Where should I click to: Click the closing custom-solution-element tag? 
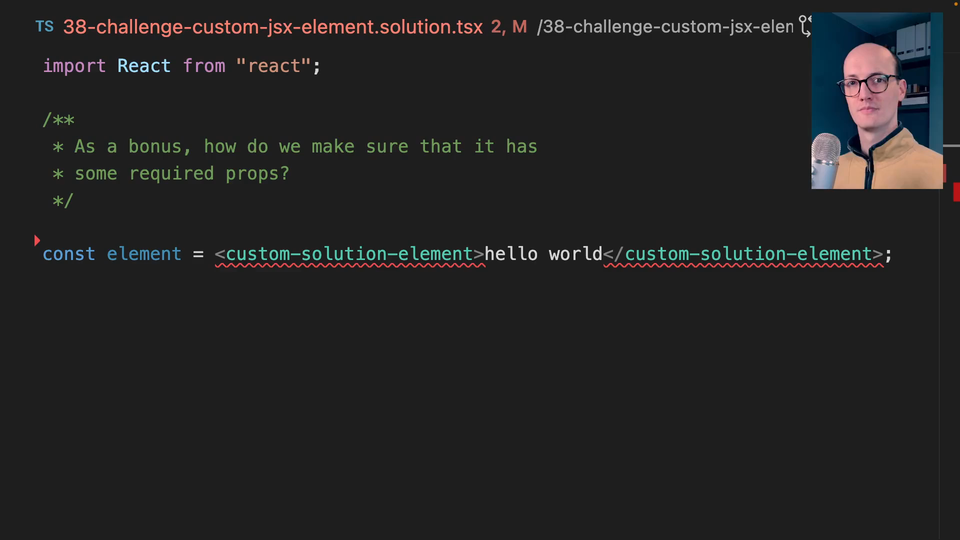click(748, 254)
